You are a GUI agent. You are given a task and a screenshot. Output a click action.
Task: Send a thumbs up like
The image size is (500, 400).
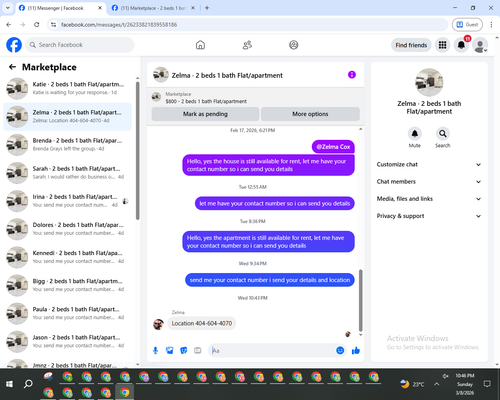356,350
